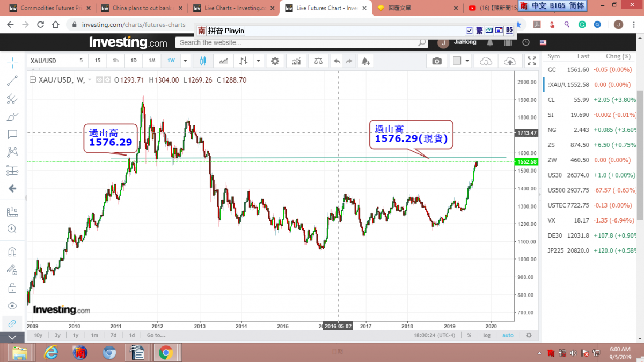Open Internet Explorer from taskbar
644x362 pixels.
52,352
